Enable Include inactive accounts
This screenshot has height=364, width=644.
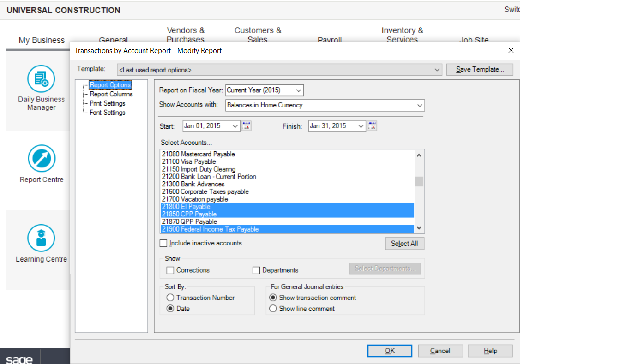[163, 243]
